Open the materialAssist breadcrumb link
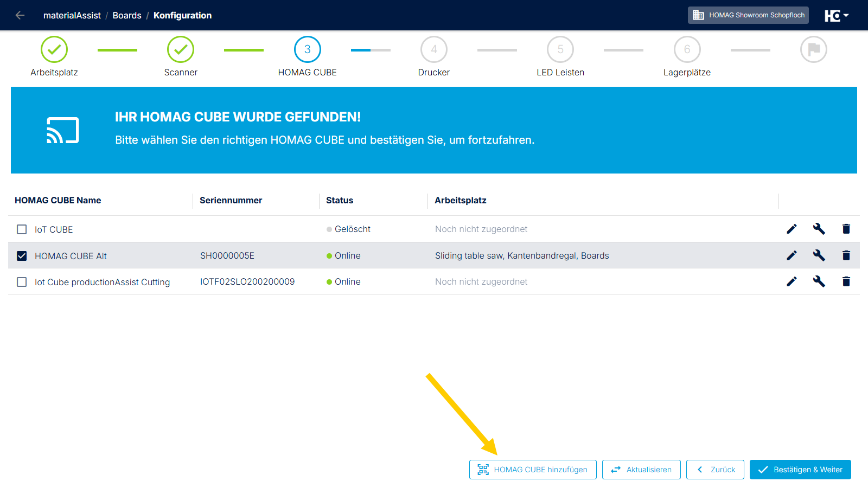 [72, 15]
